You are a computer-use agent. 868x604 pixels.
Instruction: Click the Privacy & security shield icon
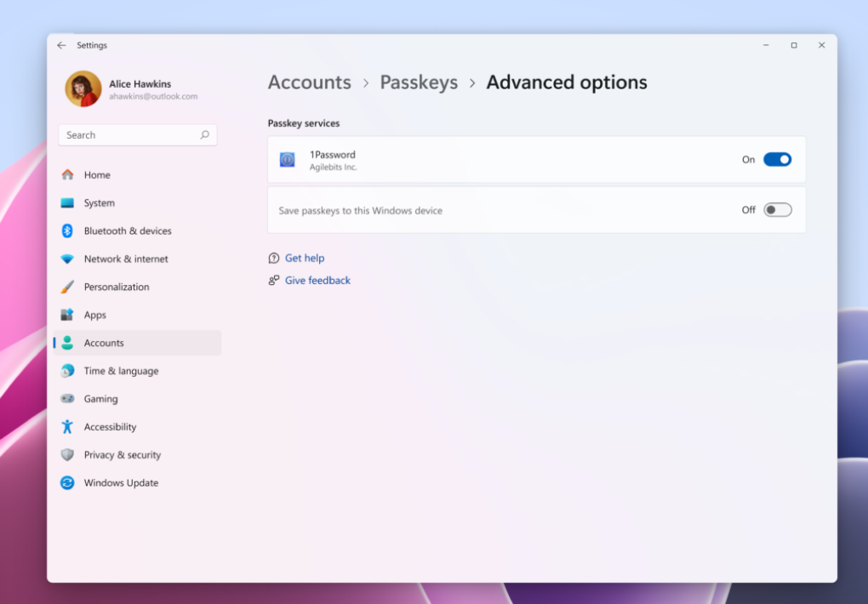[x=68, y=454]
